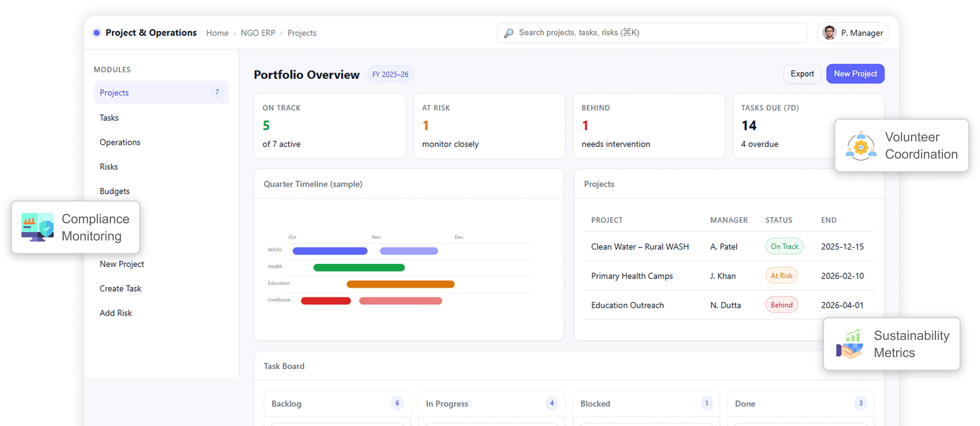
Task: Select the WASH timeline bar in Quarter Timeline
Action: coord(330,251)
